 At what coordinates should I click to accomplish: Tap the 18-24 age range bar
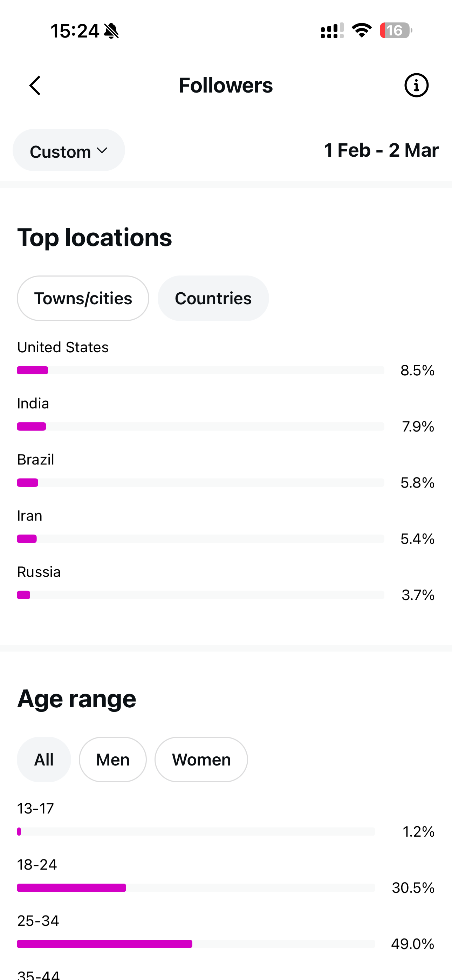pos(196,887)
